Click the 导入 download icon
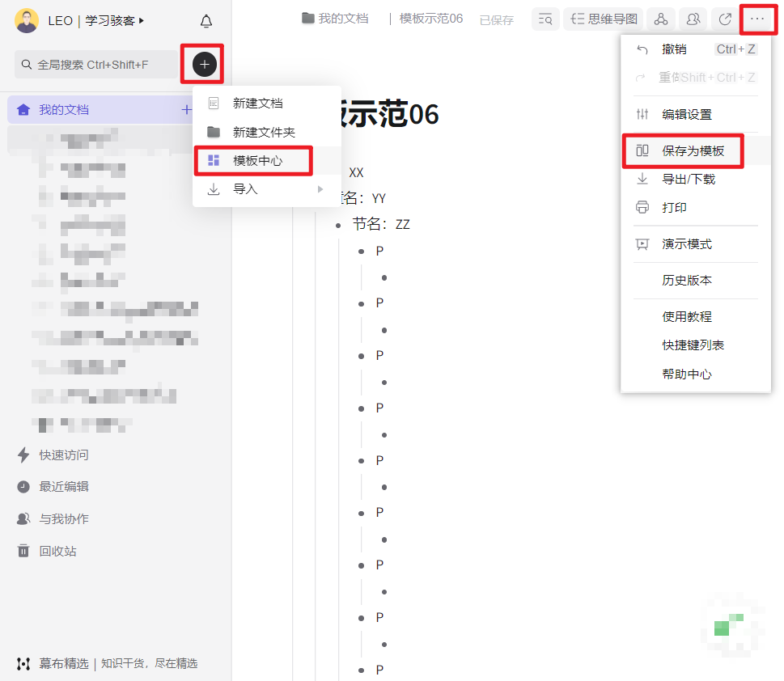 point(214,189)
